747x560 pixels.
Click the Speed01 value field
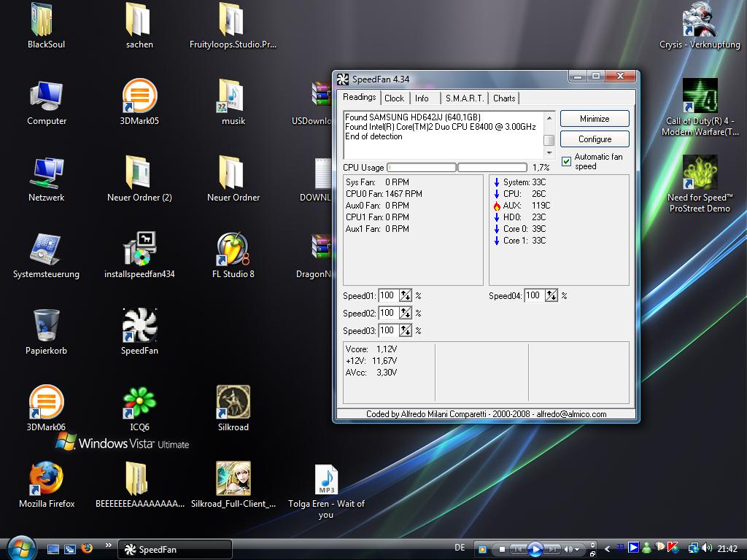click(x=388, y=295)
